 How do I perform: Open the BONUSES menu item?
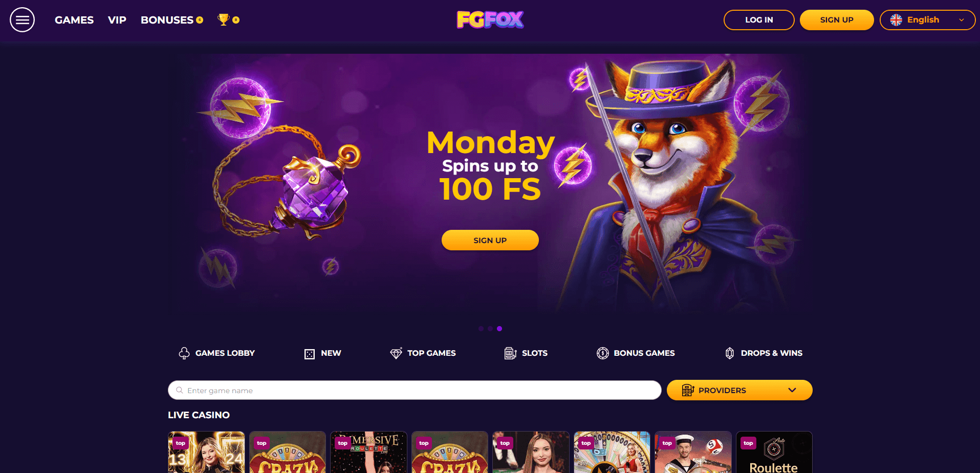pyautogui.click(x=167, y=20)
